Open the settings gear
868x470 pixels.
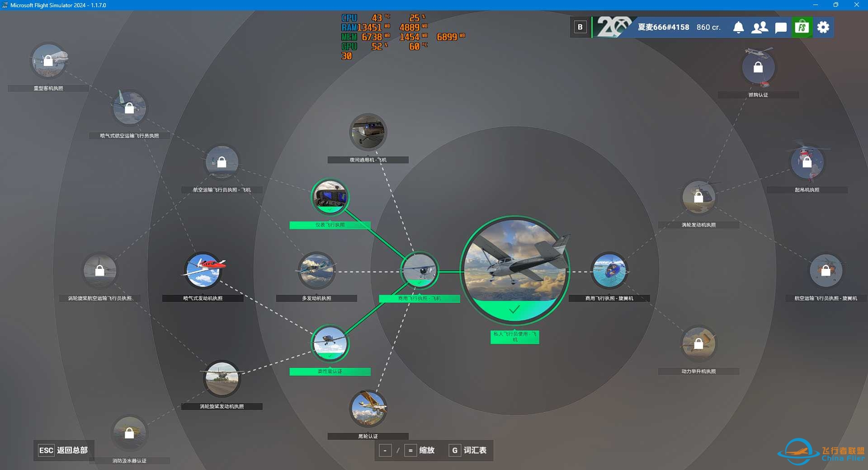point(823,27)
